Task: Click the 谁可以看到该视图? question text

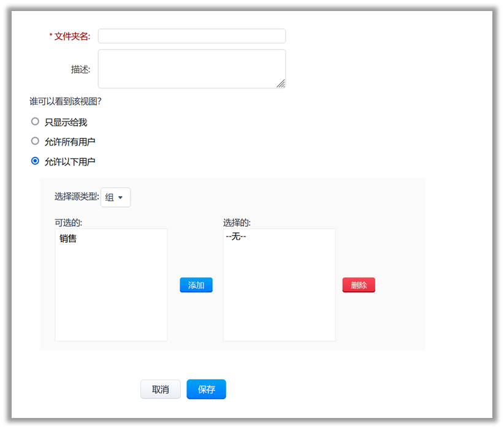Action: [x=65, y=102]
